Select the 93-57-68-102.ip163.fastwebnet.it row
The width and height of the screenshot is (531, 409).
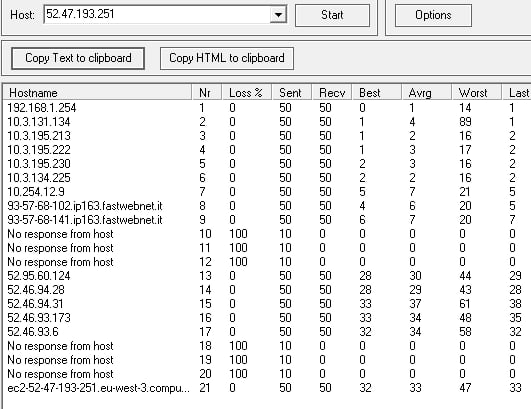(267, 206)
